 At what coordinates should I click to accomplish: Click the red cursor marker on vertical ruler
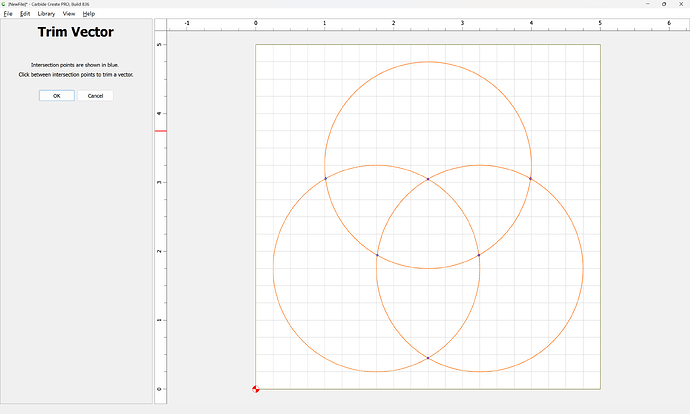(x=160, y=131)
